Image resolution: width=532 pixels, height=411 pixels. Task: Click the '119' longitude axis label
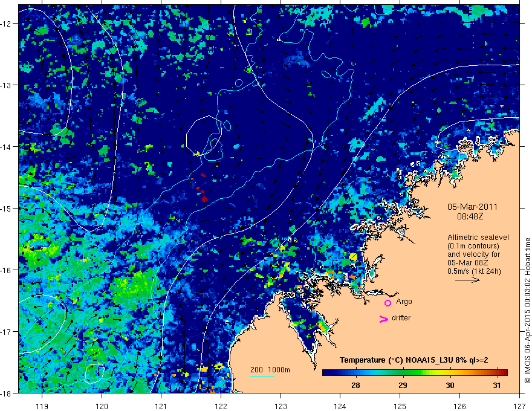click(x=42, y=406)
